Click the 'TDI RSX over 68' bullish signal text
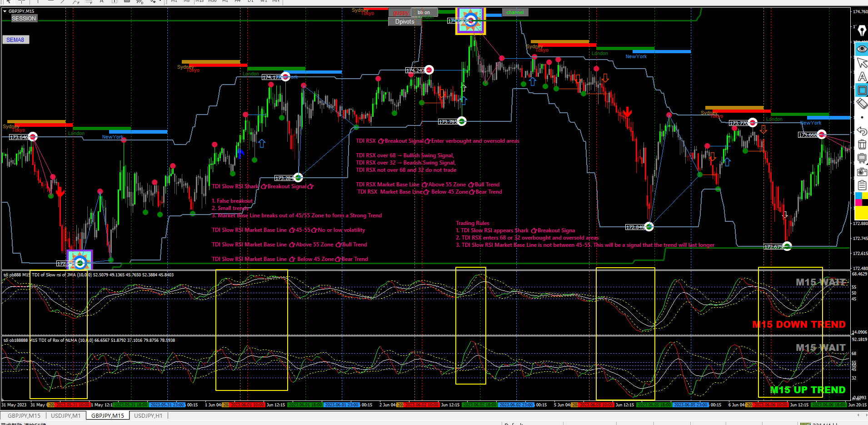868x425 pixels. 405,155
